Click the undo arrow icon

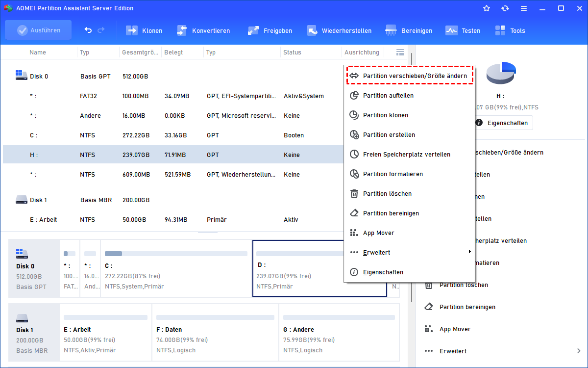[88, 30]
